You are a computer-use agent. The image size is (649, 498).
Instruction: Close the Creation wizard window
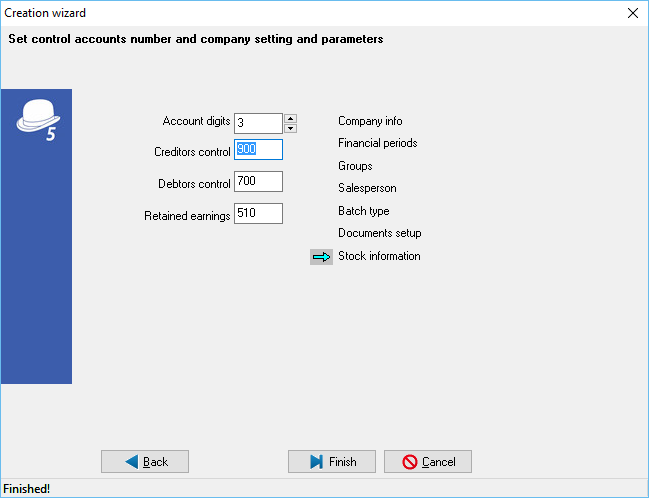631,13
